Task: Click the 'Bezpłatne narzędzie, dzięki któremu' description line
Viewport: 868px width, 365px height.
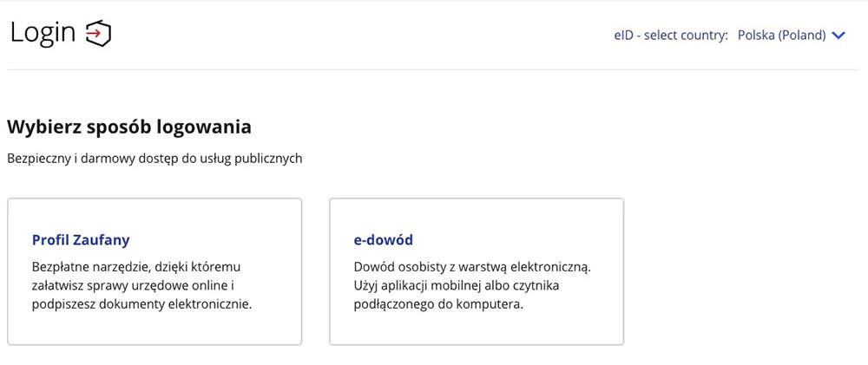Action: tap(137, 268)
